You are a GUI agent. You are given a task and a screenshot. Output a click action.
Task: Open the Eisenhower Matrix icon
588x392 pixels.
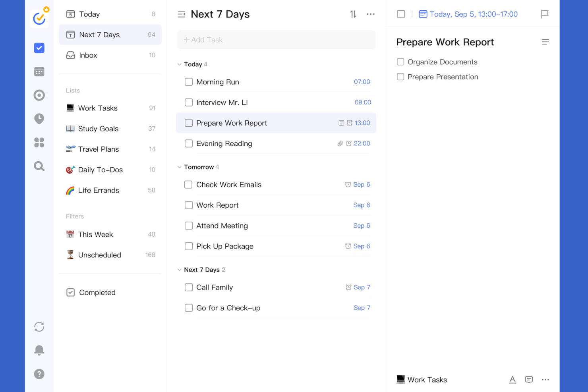coord(39,143)
